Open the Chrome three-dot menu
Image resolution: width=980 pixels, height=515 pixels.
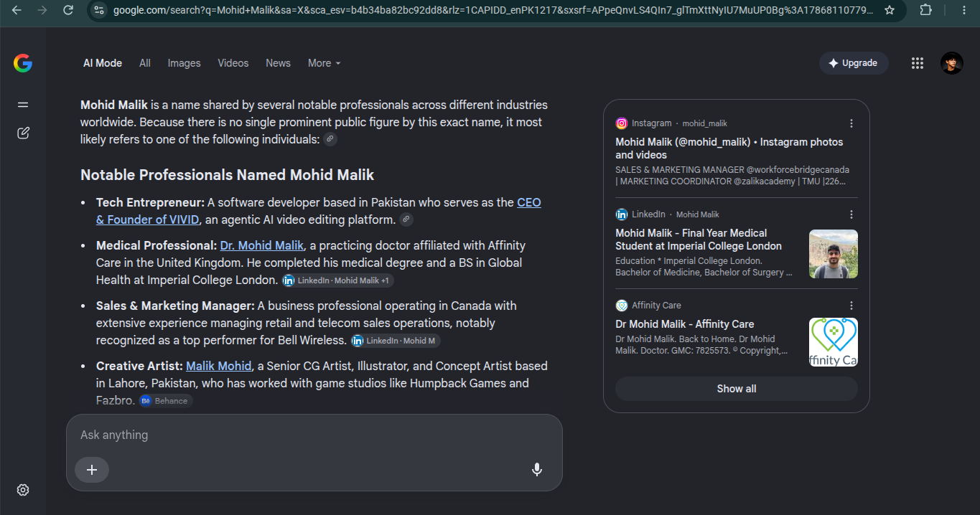(x=963, y=10)
